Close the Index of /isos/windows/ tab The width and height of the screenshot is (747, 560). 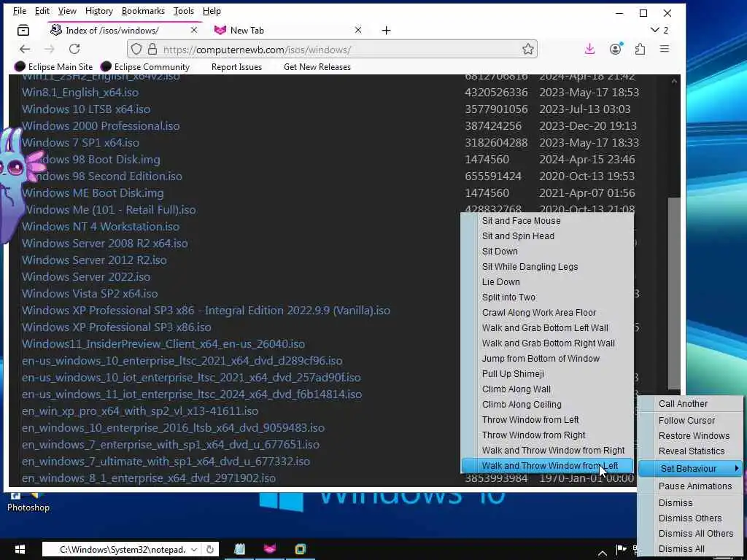coord(194,30)
